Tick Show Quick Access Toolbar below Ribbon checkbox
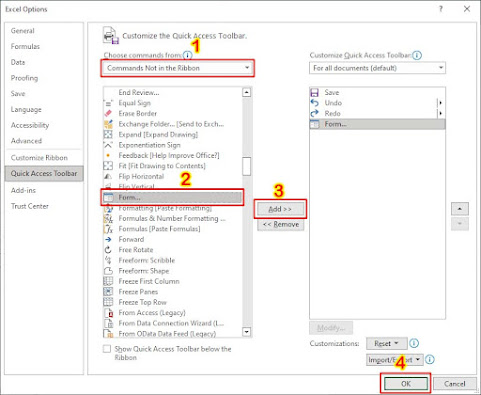The width and height of the screenshot is (481, 395). click(x=107, y=349)
